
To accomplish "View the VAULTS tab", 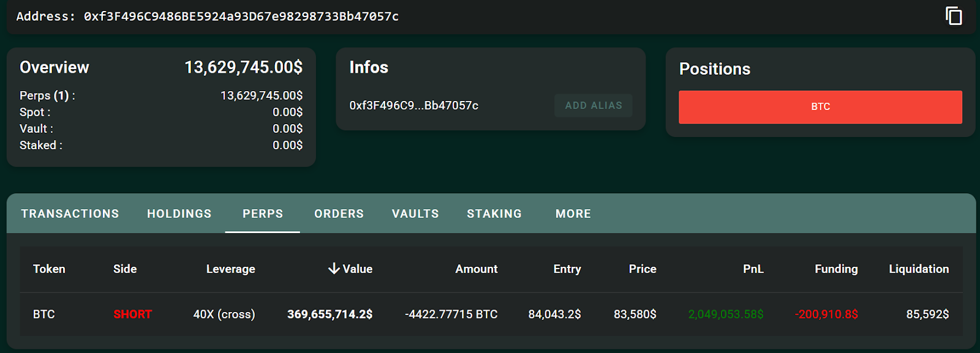I will tap(415, 214).
